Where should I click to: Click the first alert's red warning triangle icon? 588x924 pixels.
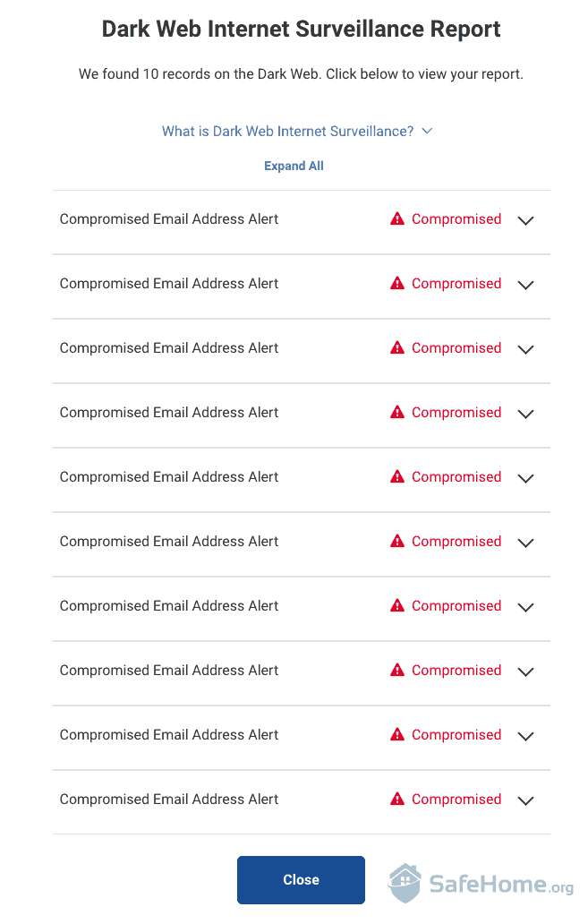(397, 219)
